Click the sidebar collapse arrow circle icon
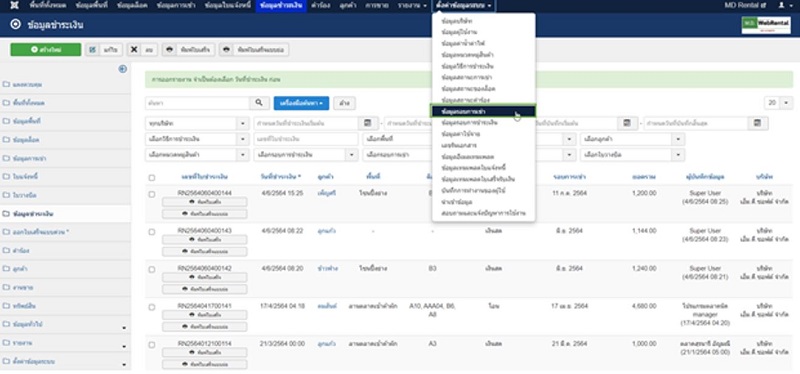Screen dimensions: 800x374 [122, 69]
